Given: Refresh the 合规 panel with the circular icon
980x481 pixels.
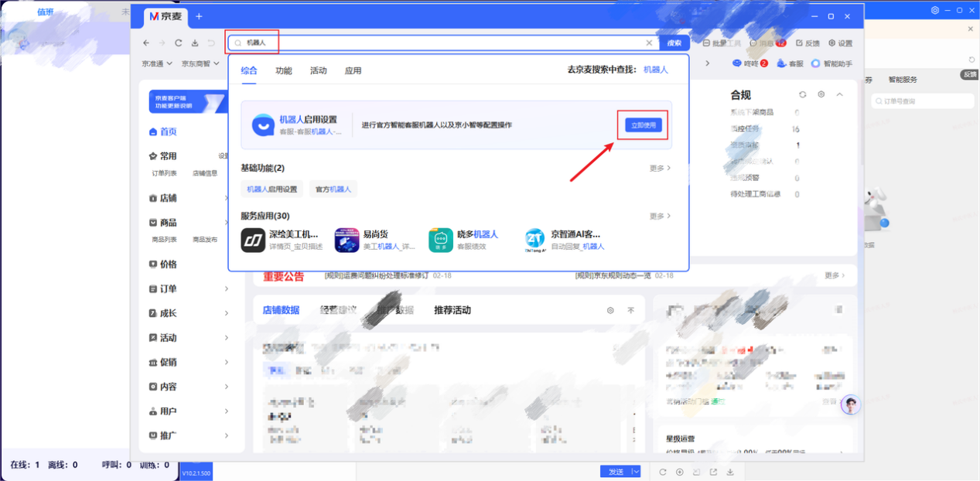Looking at the screenshot, I should (802, 94).
